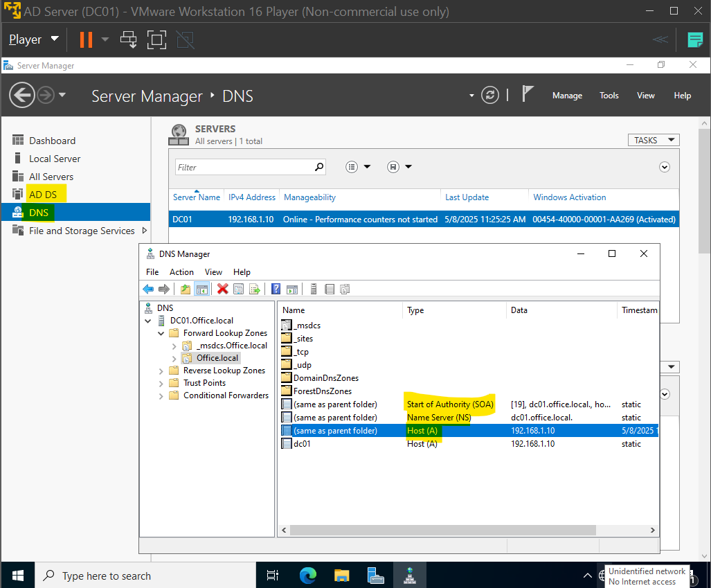
Task: Sort servers by Last Update column
Action: point(467,197)
